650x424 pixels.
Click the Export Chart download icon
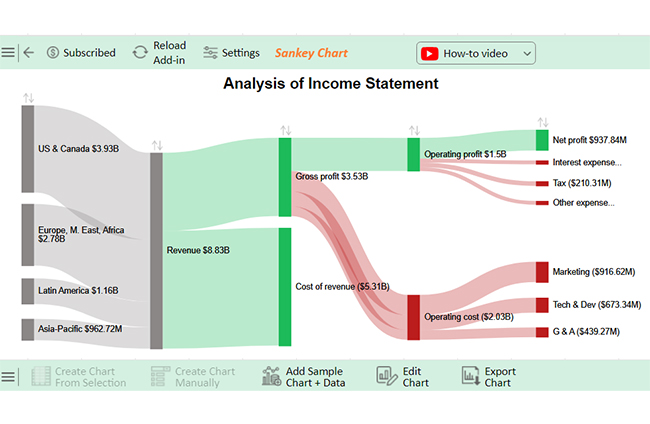point(471,376)
